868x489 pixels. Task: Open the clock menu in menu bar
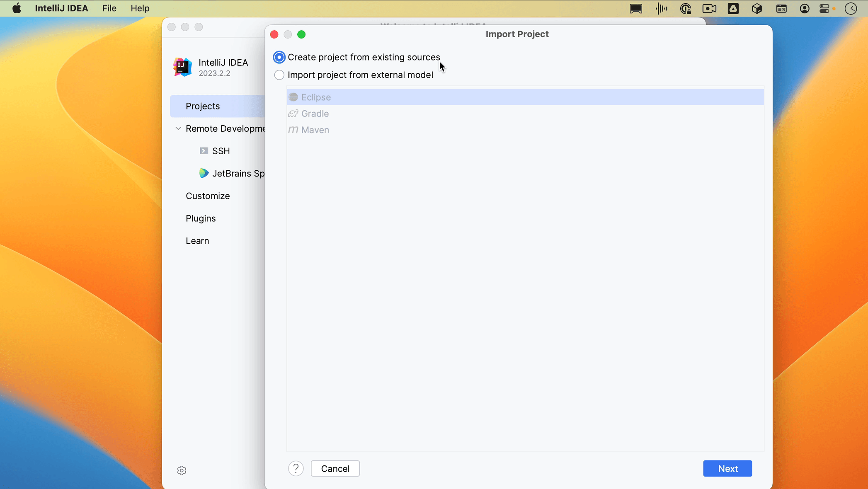[x=851, y=8]
